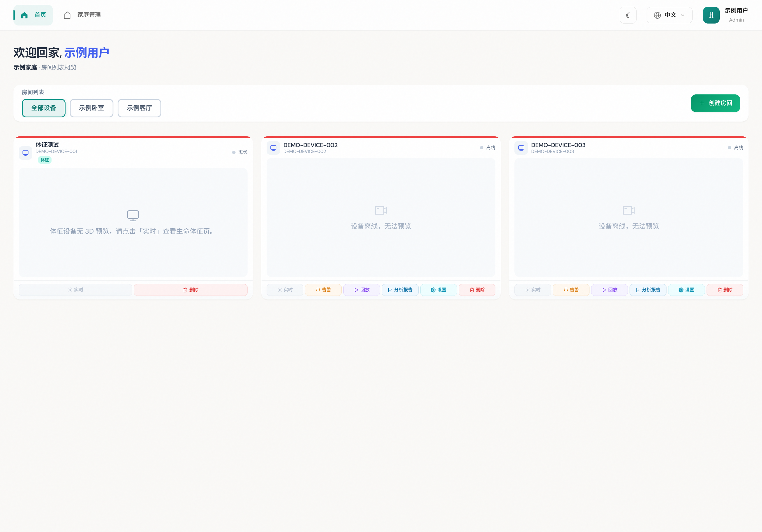The image size is (762, 532).
Task: Click 实时 on DEMO-DEVICE-002 card
Action: (x=285, y=290)
